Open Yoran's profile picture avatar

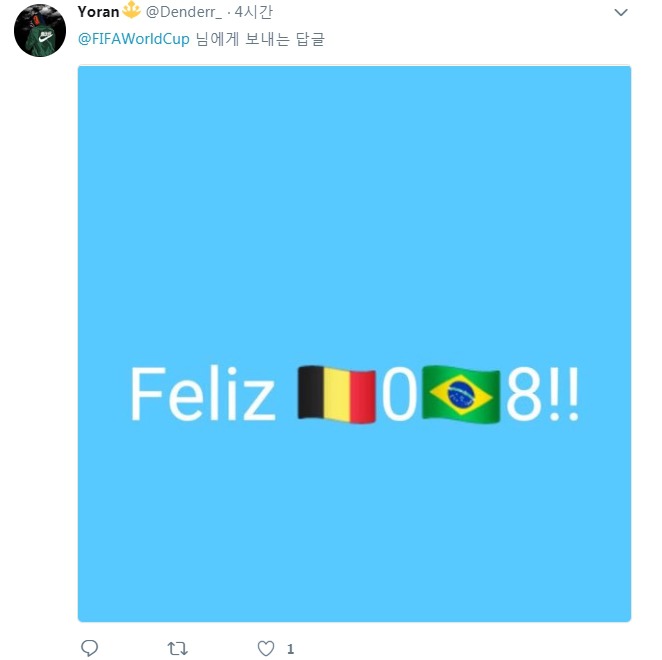(40, 30)
